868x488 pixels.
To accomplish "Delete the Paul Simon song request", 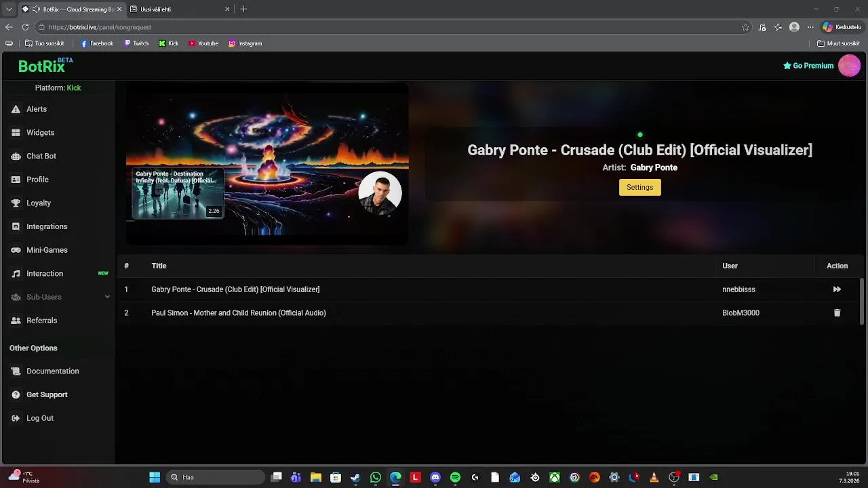I will (837, 313).
